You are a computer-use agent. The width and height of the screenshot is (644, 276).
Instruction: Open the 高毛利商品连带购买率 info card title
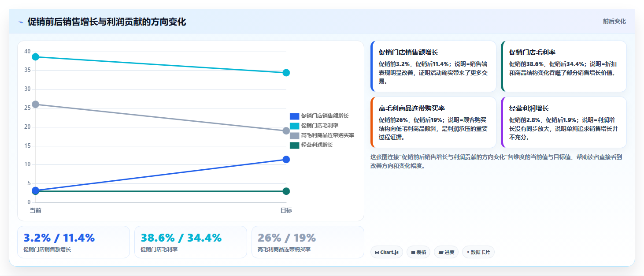tap(411, 108)
